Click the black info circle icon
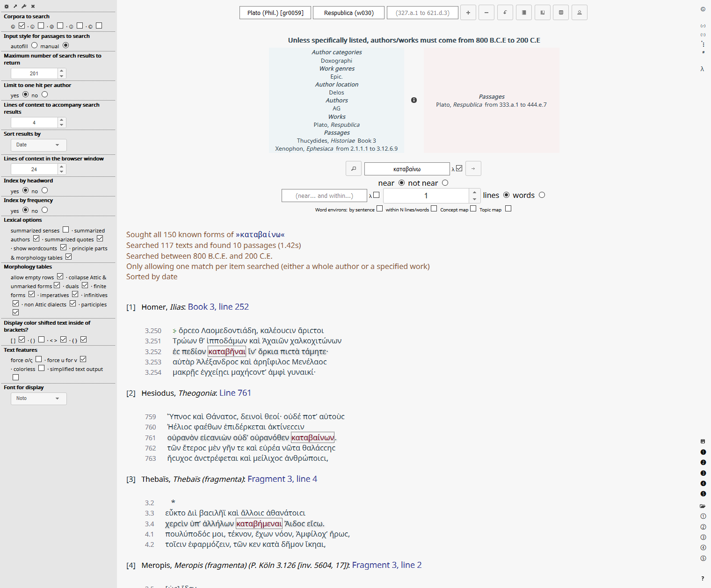 coord(414,100)
